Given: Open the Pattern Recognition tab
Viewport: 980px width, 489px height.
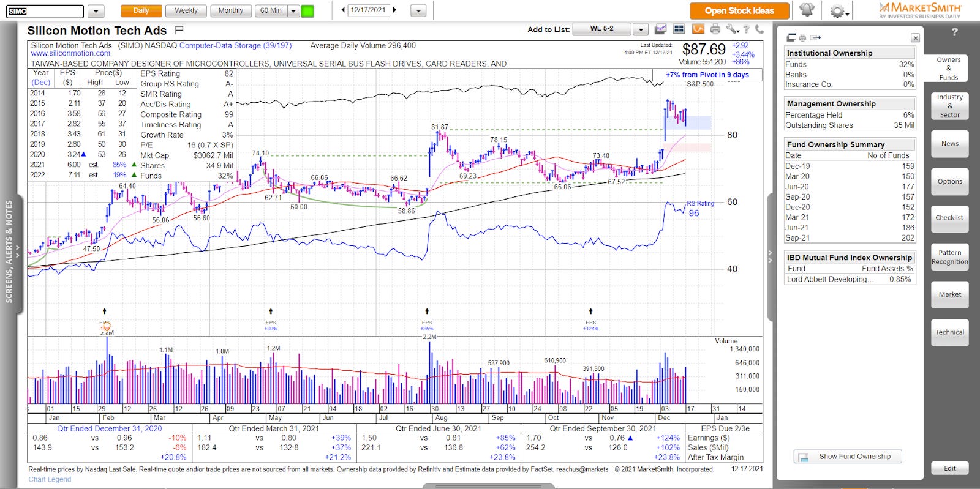Looking at the screenshot, I should [x=950, y=257].
